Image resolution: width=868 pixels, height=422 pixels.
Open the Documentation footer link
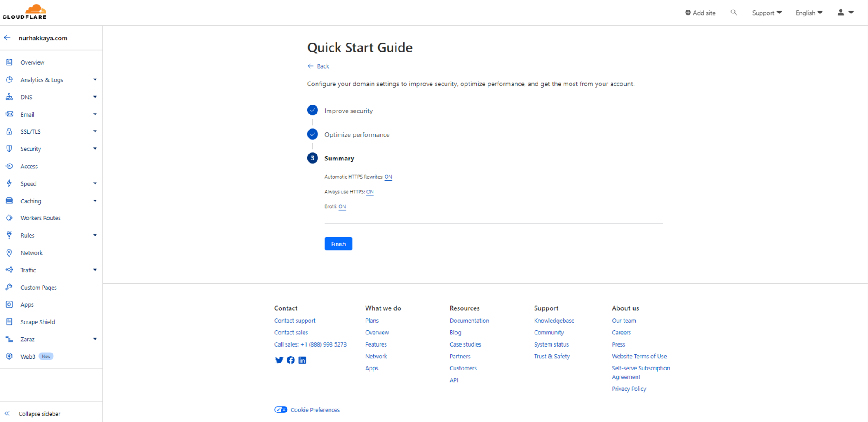click(x=469, y=321)
